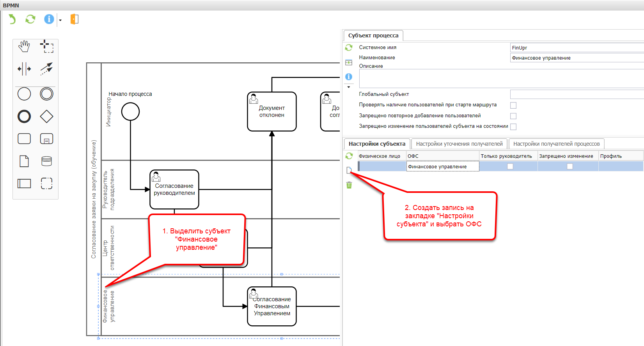Switch to 'Настройки уточнения получателей' tab
Viewport: 644px width, 346px height.
pyautogui.click(x=459, y=144)
